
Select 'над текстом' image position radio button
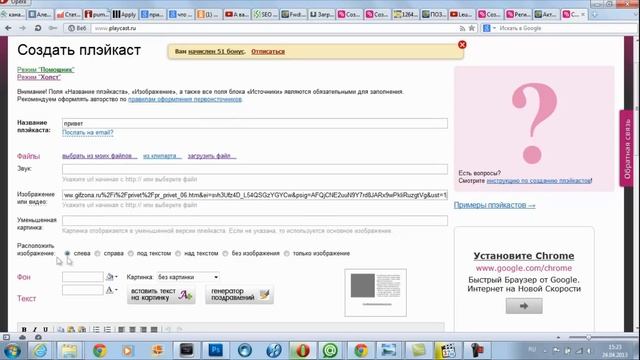[x=178, y=253]
